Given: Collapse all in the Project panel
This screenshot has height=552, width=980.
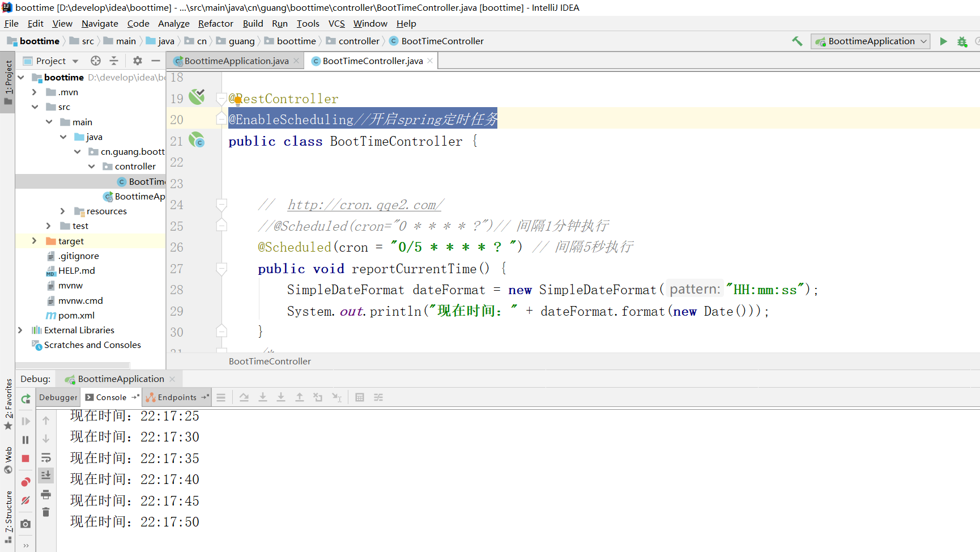Looking at the screenshot, I should point(114,61).
